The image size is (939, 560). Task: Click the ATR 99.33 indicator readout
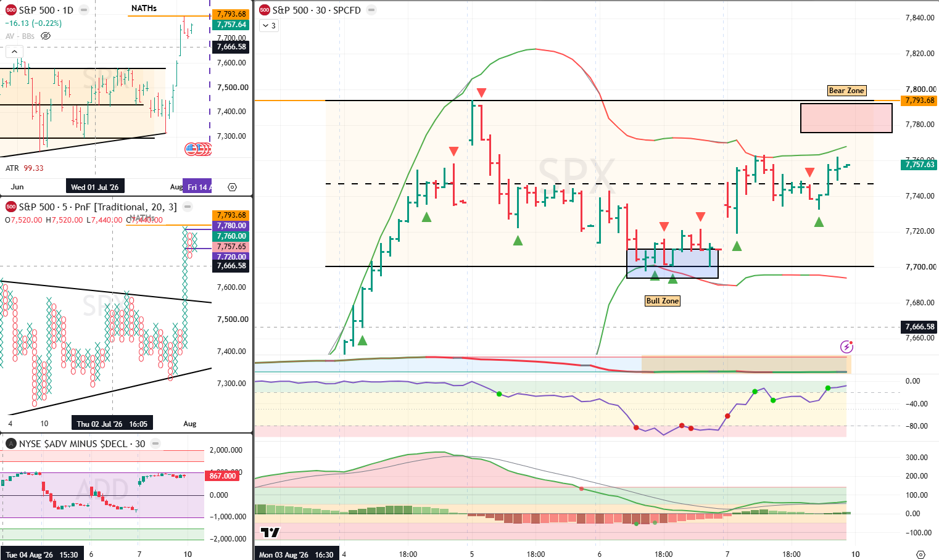coord(25,168)
